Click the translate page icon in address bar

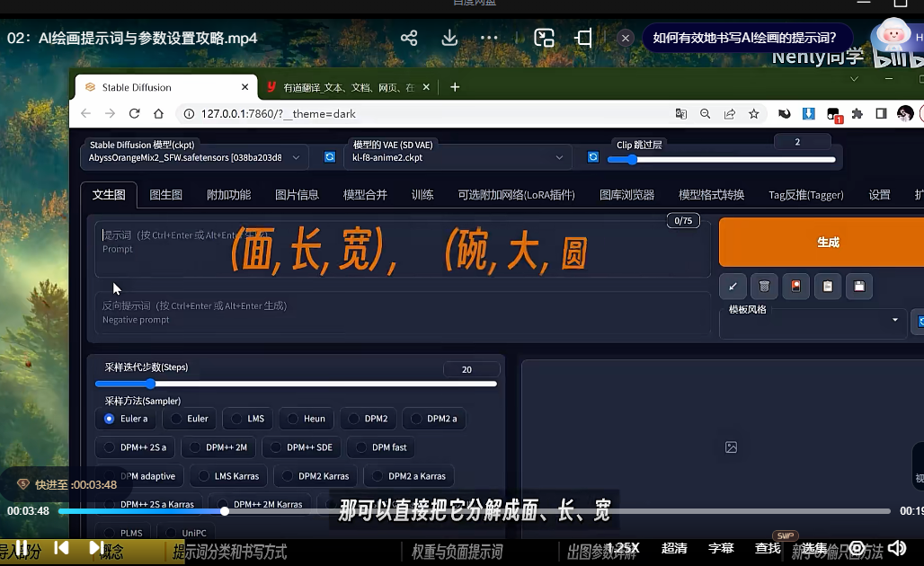tap(681, 114)
